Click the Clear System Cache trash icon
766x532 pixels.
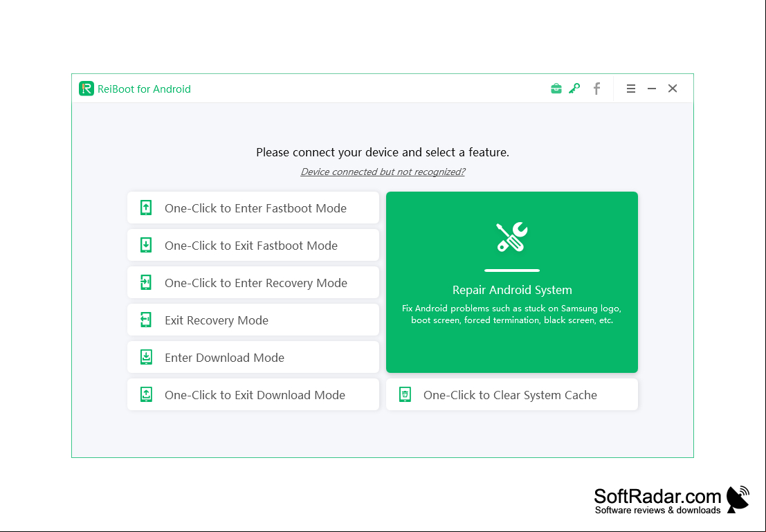(x=405, y=394)
